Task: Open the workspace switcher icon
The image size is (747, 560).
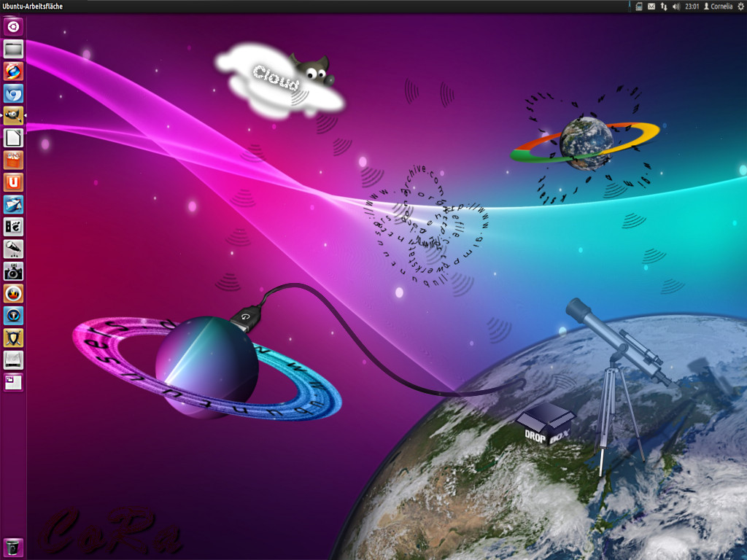Action: tap(13, 382)
